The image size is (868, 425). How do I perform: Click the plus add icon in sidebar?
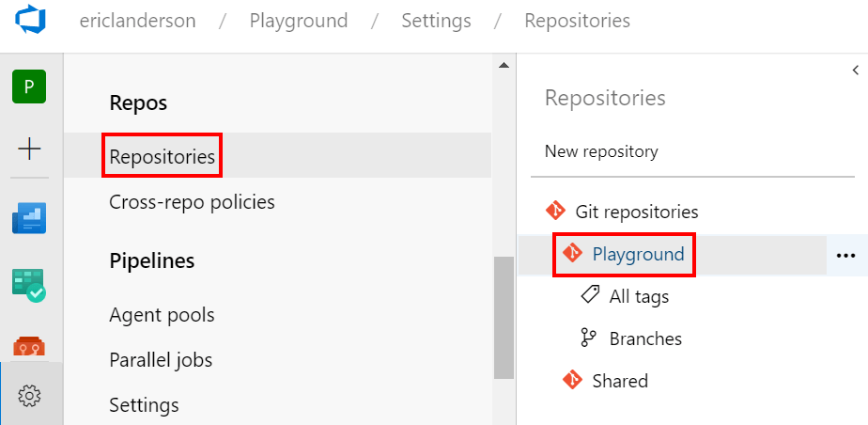(x=29, y=150)
